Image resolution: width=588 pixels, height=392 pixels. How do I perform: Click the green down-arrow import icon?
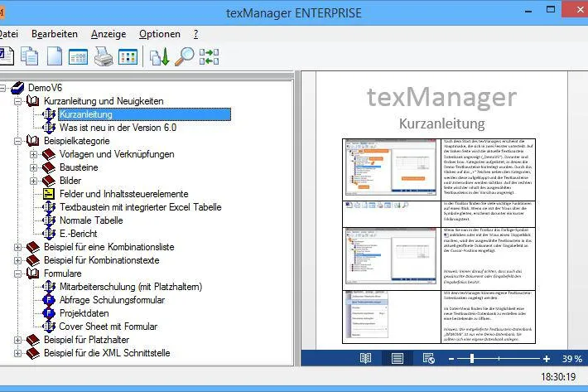pyautogui.click(x=160, y=57)
